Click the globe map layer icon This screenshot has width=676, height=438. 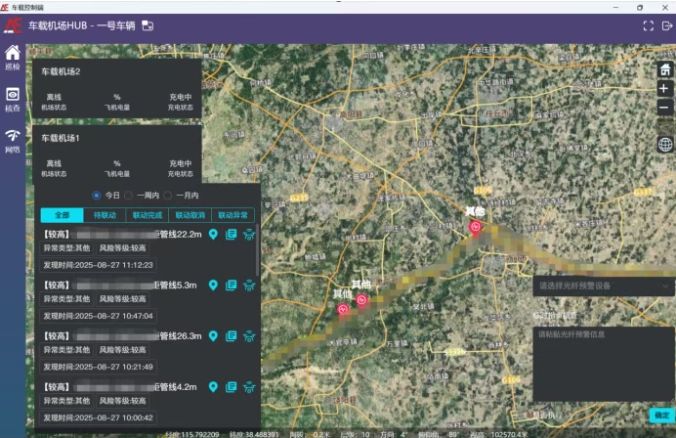665,144
